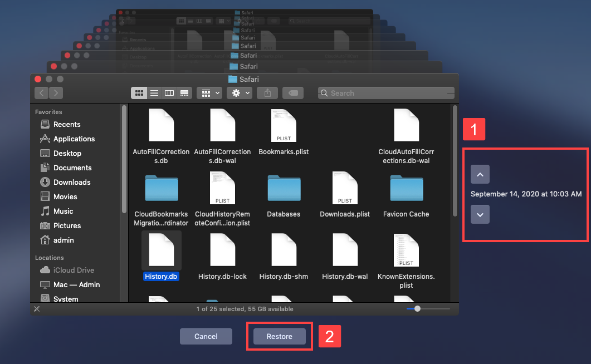591x364 pixels.
Task: Select the Downloads.plist file icon
Action: pyautogui.click(x=345, y=188)
